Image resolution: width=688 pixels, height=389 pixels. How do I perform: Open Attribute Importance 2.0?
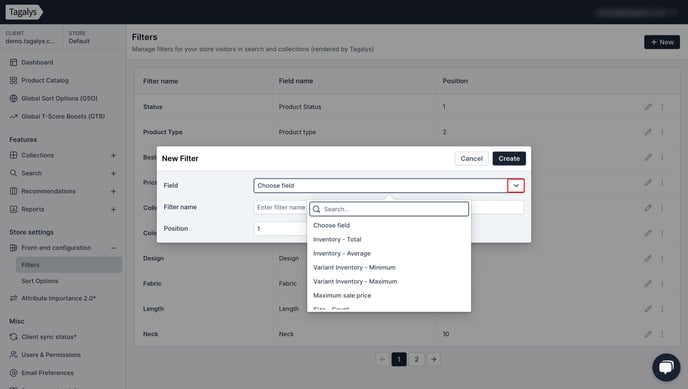[58, 298]
